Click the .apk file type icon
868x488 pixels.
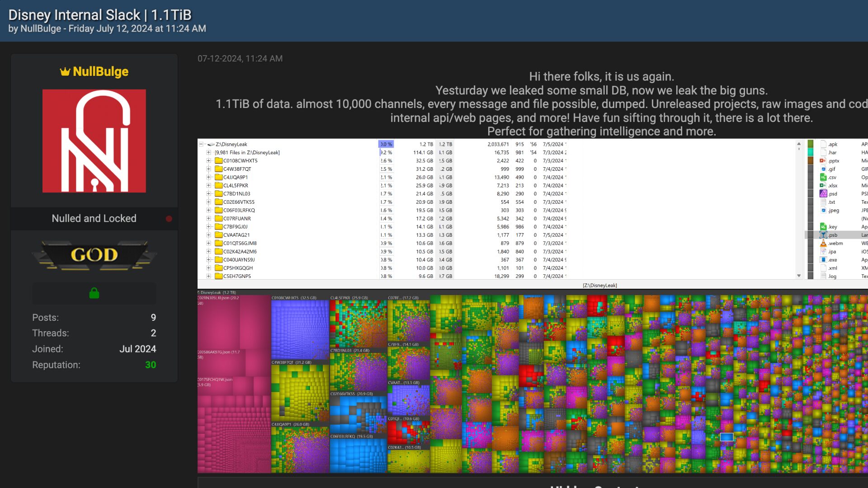pyautogui.click(x=823, y=144)
